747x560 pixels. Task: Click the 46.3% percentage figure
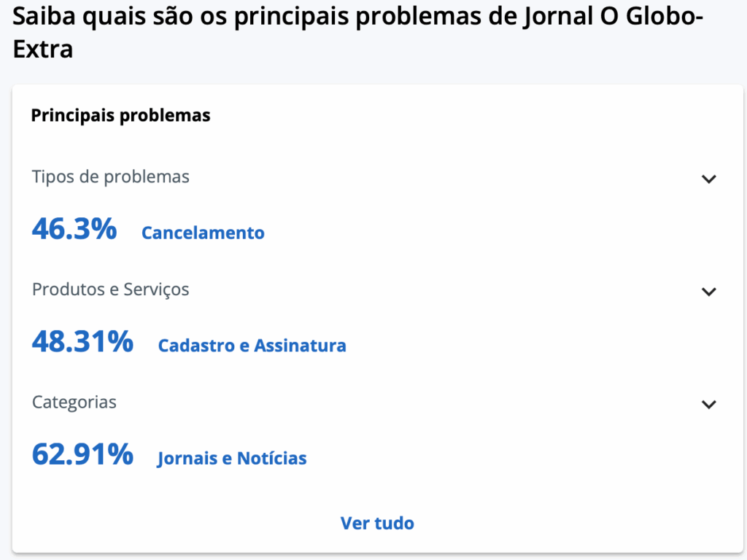pyautogui.click(x=74, y=229)
